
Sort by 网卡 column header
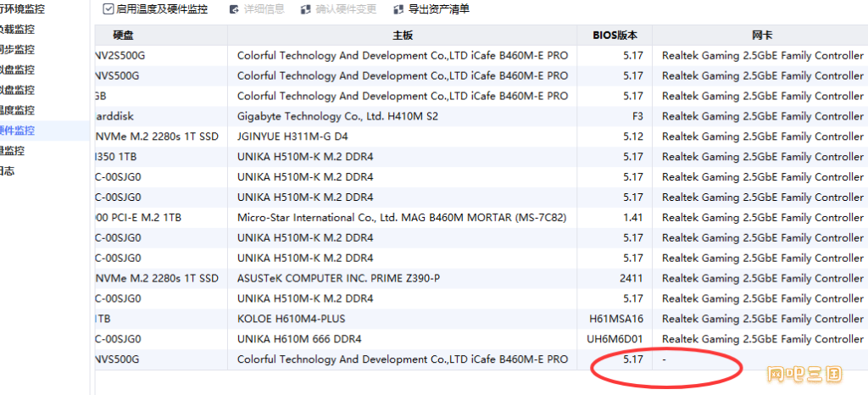(x=760, y=36)
